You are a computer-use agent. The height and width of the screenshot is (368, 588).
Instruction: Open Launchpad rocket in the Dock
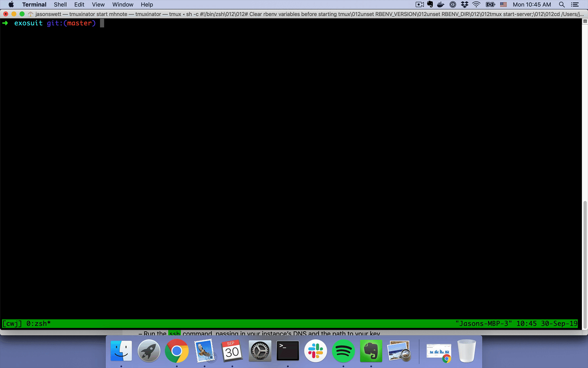tap(149, 351)
